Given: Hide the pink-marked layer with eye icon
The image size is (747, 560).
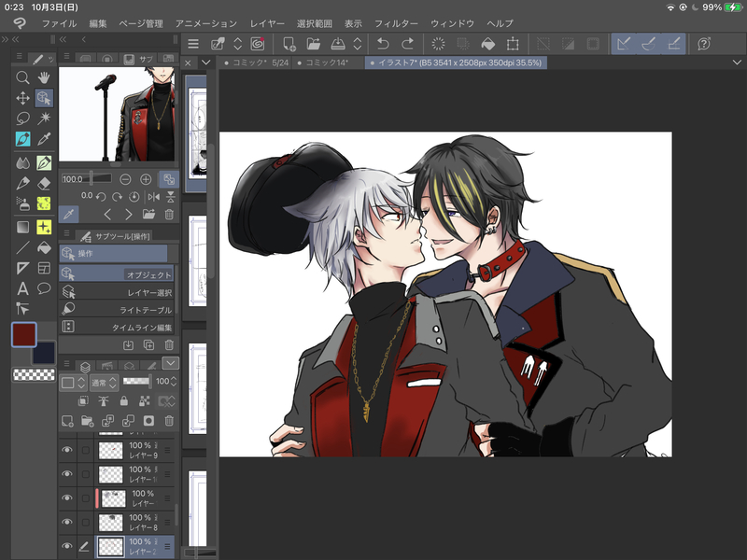Looking at the screenshot, I should 67,497.
